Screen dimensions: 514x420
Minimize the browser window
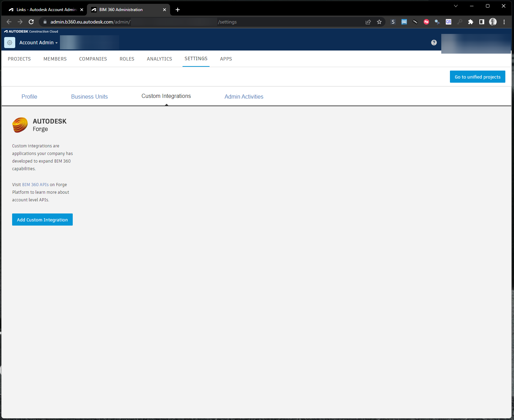pyautogui.click(x=472, y=6)
